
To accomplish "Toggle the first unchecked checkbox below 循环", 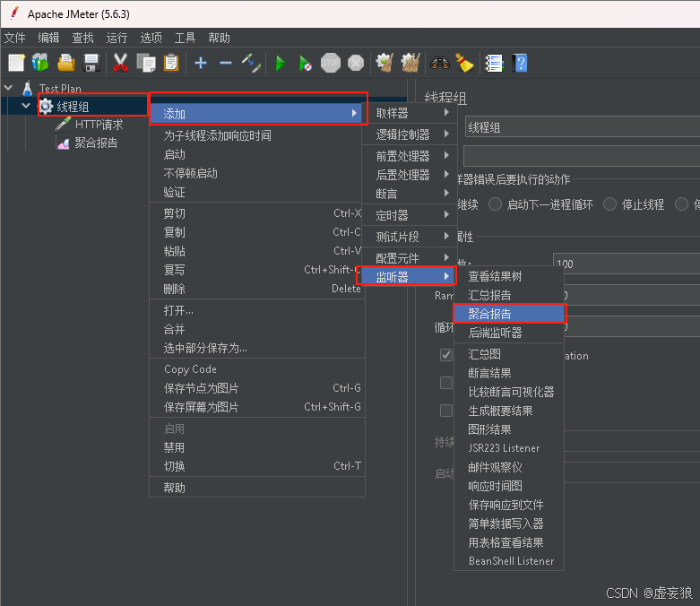I will point(446,383).
